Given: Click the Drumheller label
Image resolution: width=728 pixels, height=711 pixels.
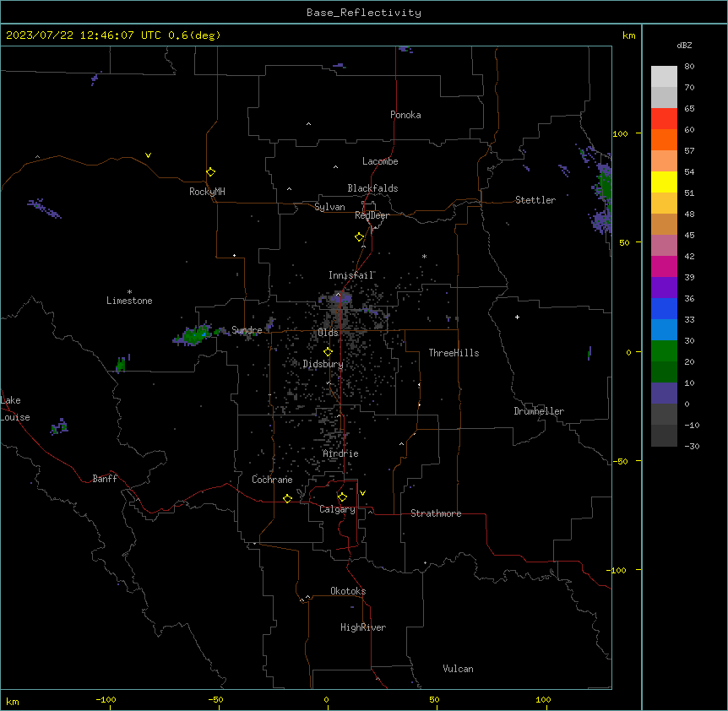Looking at the screenshot, I should point(539,411).
